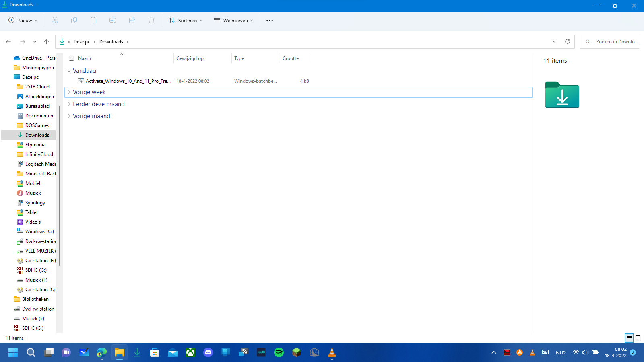
Task: Switch to details view at bottom right
Action: [629, 338]
